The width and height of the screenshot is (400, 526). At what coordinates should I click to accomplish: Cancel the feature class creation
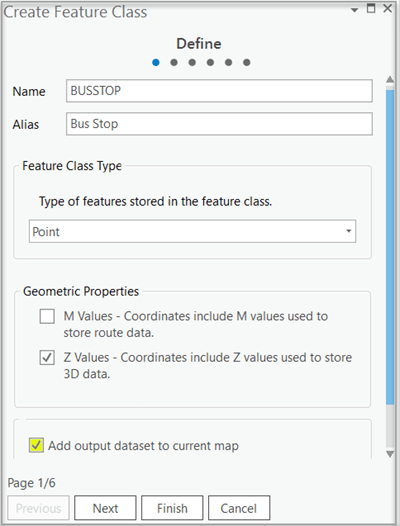239,508
